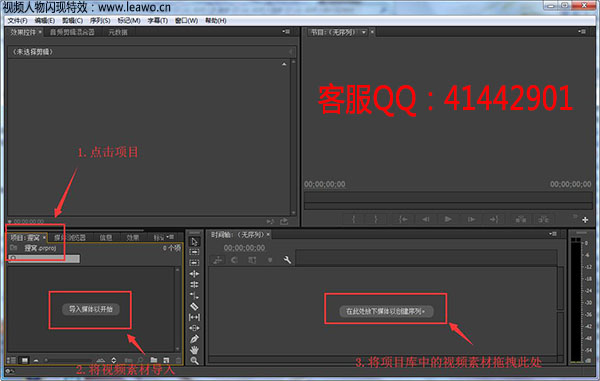Click the Clear trash icon in project panel
Viewport: 600px width, 381px height.
(x=178, y=360)
